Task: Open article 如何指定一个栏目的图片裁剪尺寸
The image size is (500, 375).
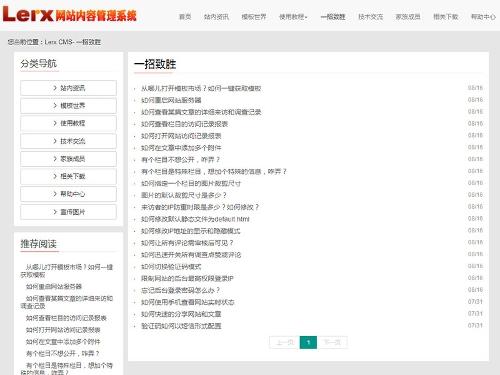Action: tap(191, 183)
